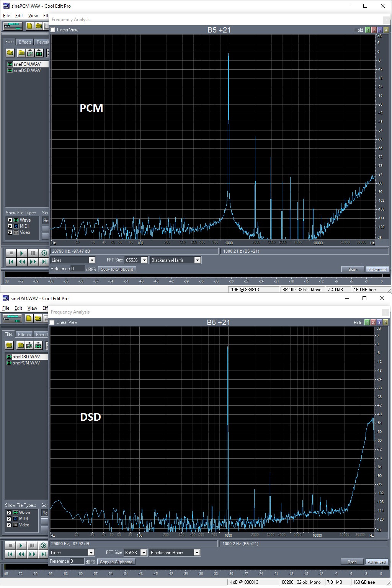
Task: Switch to the Effects tab
Action: tap(24, 41)
